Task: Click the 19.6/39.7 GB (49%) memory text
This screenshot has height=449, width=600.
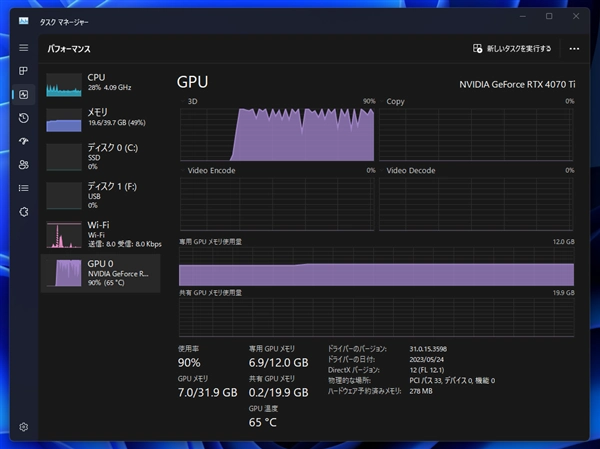Action: (117, 123)
